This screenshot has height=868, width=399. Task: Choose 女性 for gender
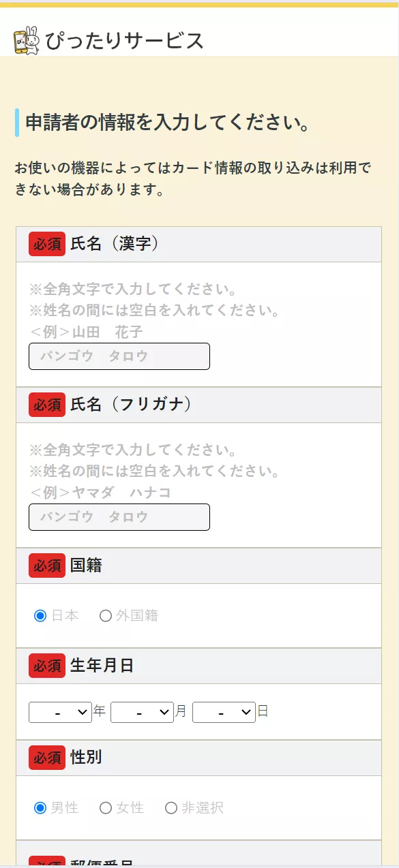[x=106, y=808]
